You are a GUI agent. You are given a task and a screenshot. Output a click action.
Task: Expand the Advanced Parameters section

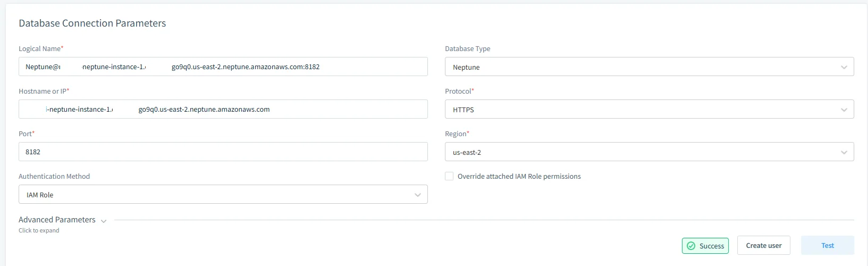pyautogui.click(x=57, y=220)
